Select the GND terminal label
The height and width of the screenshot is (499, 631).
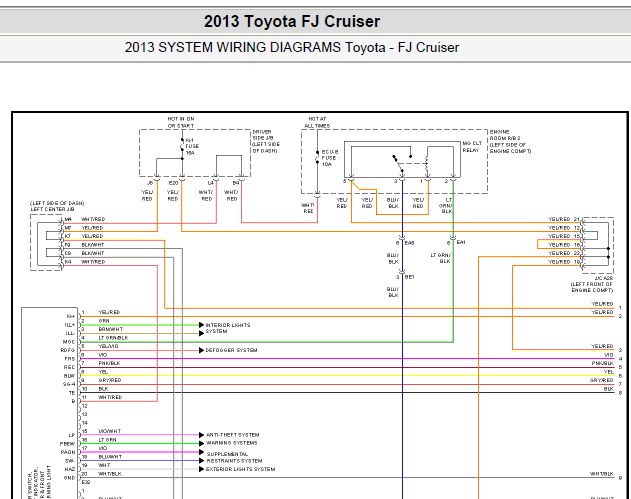pos(69,478)
